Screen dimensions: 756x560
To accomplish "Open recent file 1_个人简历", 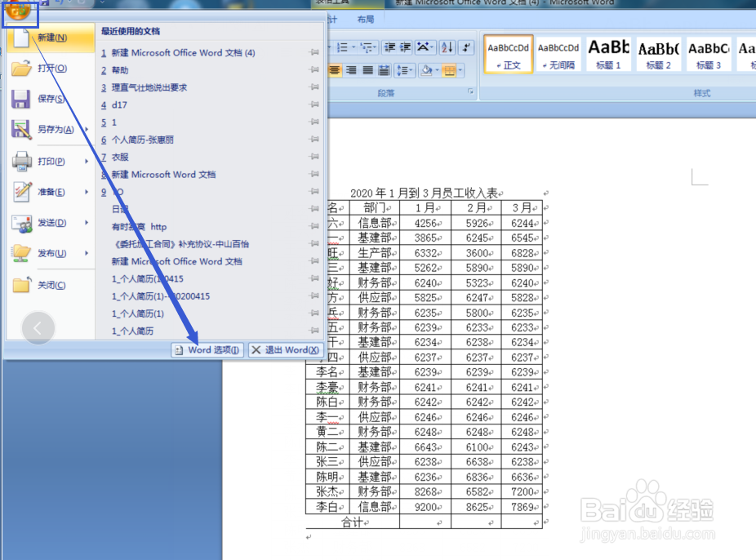I will pyautogui.click(x=132, y=331).
